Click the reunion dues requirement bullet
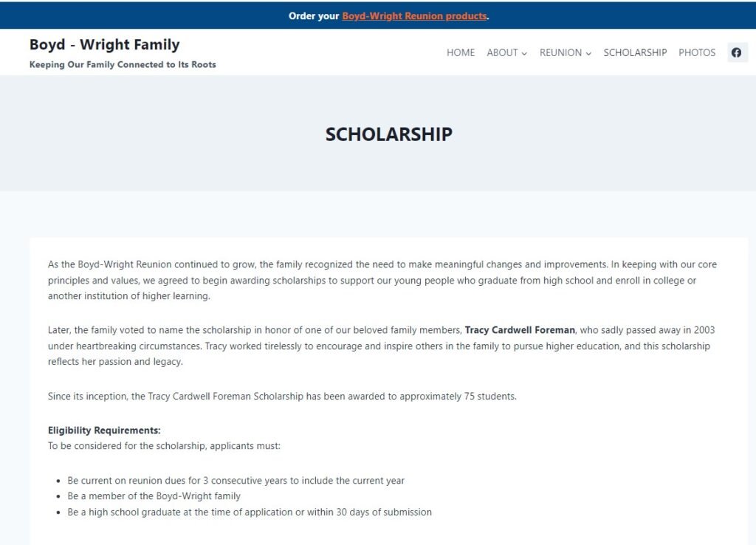Screen dimensions: 756x545 (236, 481)
